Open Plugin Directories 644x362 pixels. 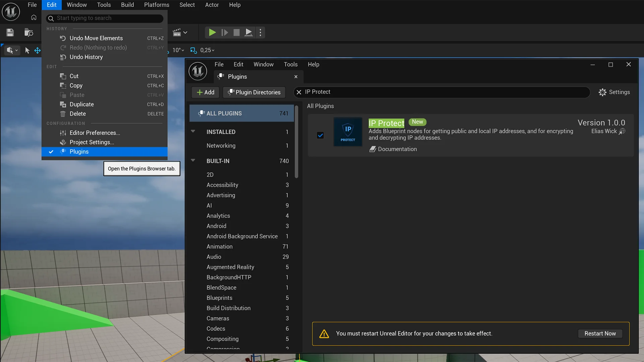tap(254, 92)
